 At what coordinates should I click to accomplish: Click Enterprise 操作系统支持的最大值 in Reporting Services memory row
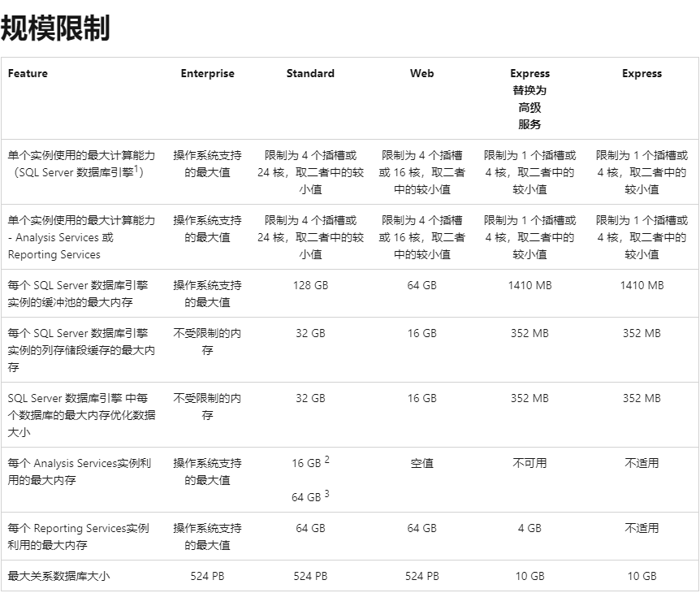point(207,537)
